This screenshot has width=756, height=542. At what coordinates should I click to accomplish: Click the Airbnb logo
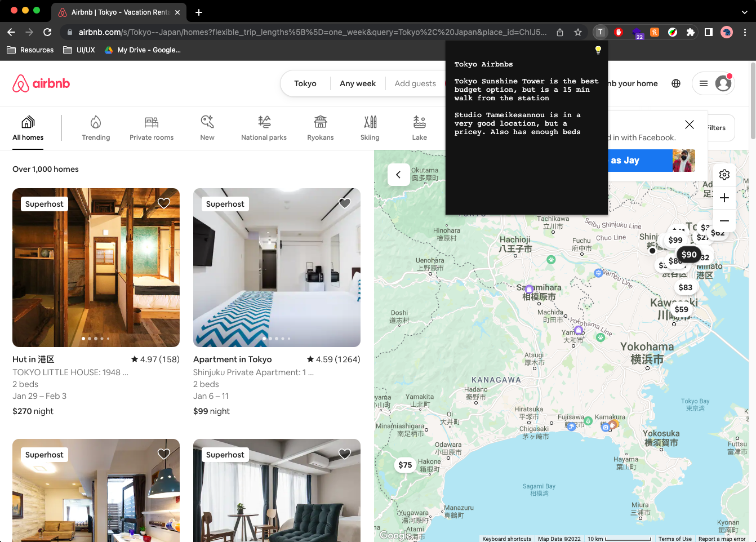[x=41, y=83]
